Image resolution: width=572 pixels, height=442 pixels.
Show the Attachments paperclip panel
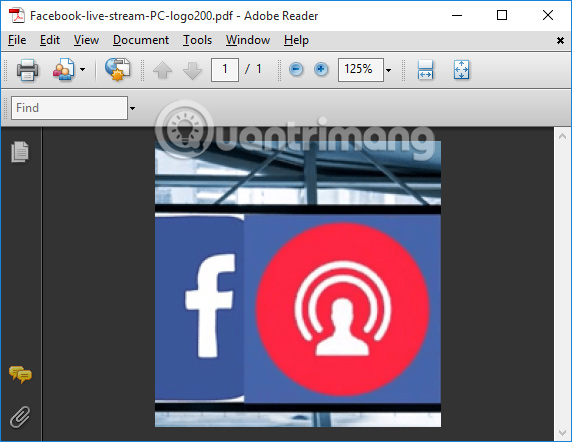click(20, 416)
